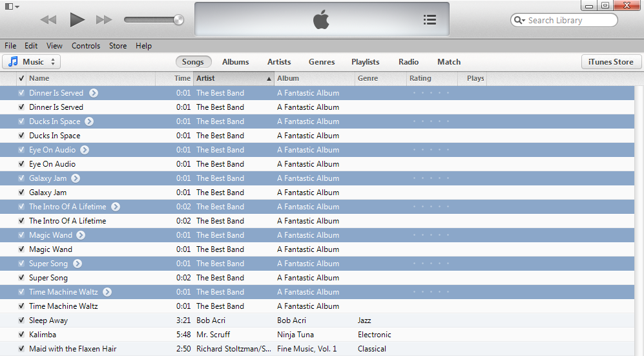Image resolution: width=644 pixels, height=356 pixels.
Task: Uncheck the unhighlighted Dinner Is Served checkbox
Action: pos(21,107)
